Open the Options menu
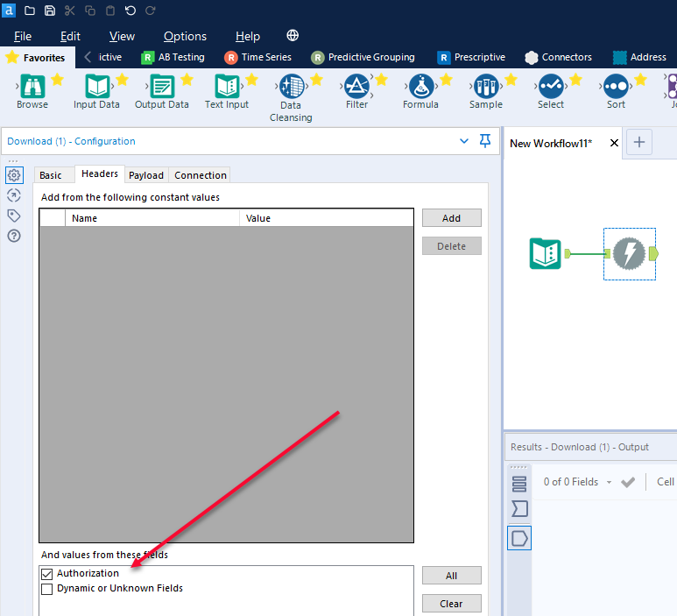Image resolution: width=677 pixels, height=616 pixels. [185, 36]
